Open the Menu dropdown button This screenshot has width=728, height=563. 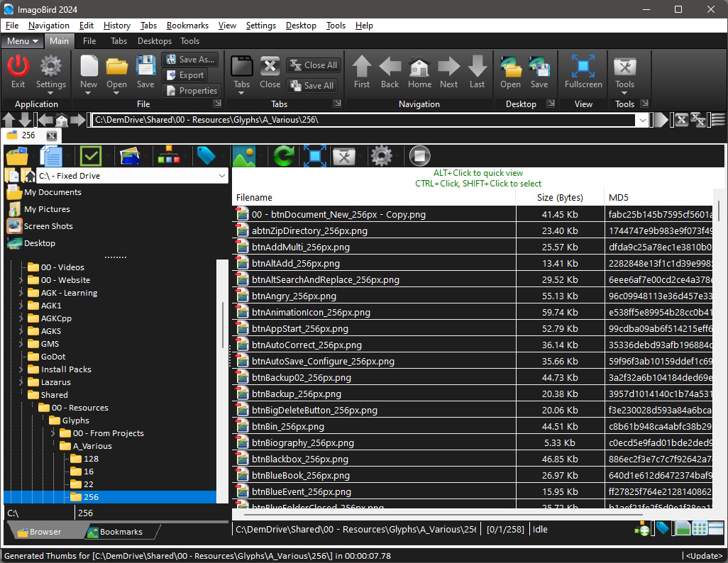coord(22,41)
